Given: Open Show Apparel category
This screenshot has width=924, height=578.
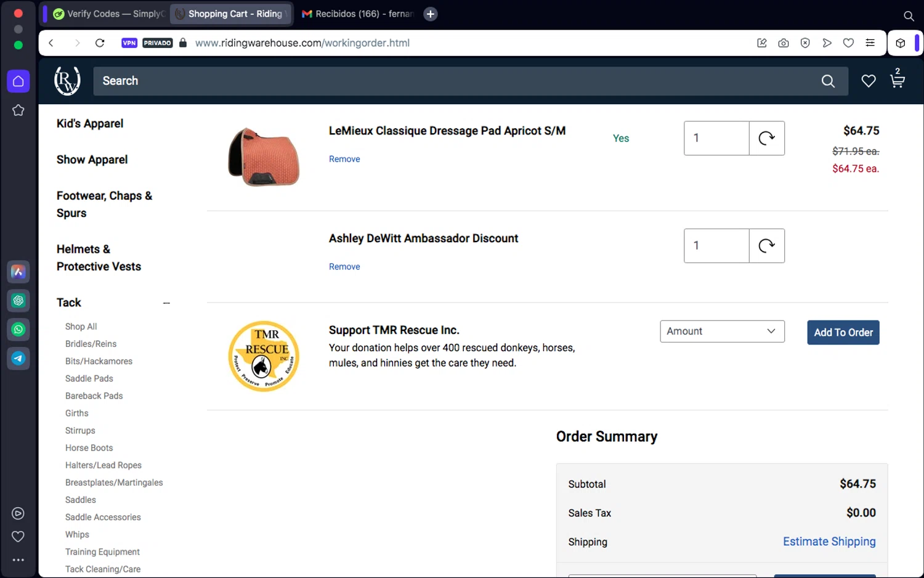Looking at the screenshot, I should point(92,160).
